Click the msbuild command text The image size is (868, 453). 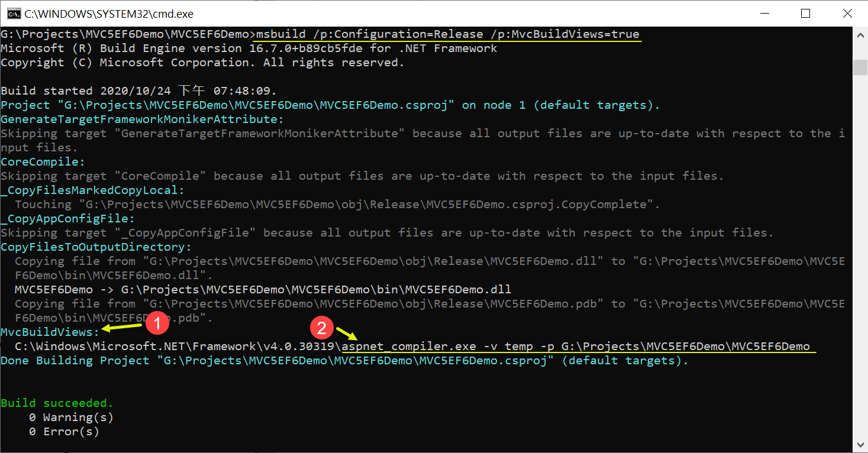tap(448, 34)
